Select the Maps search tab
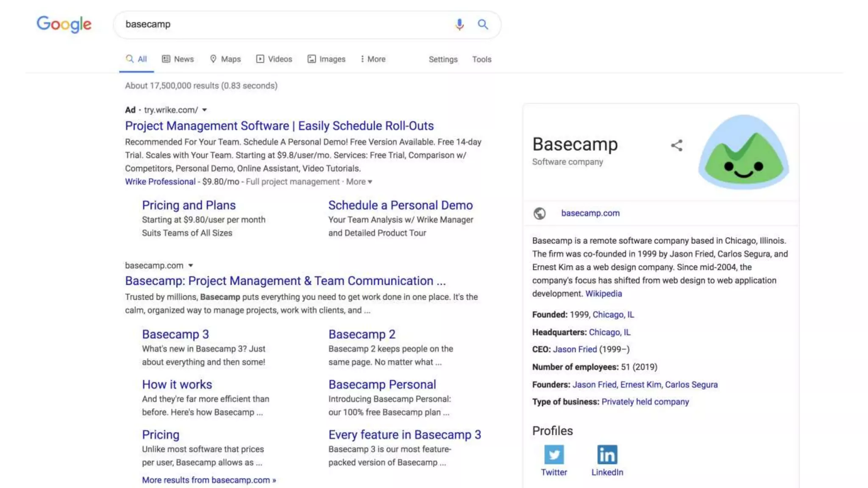Screen dimensions: 868x488 pos(225,59)
